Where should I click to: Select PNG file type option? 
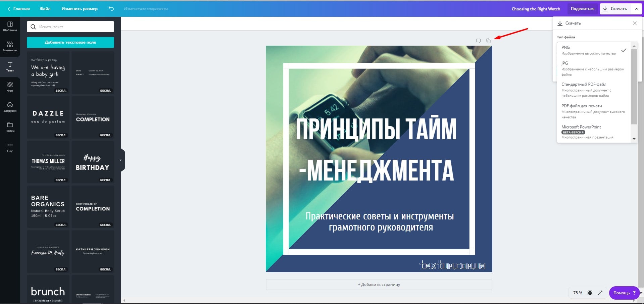coord(593,50)
